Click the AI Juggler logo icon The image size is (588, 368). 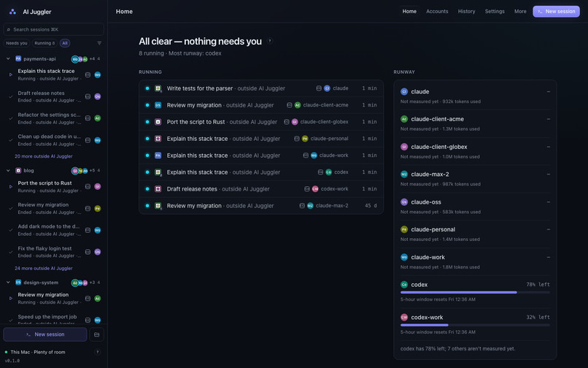tap(12, 12)
